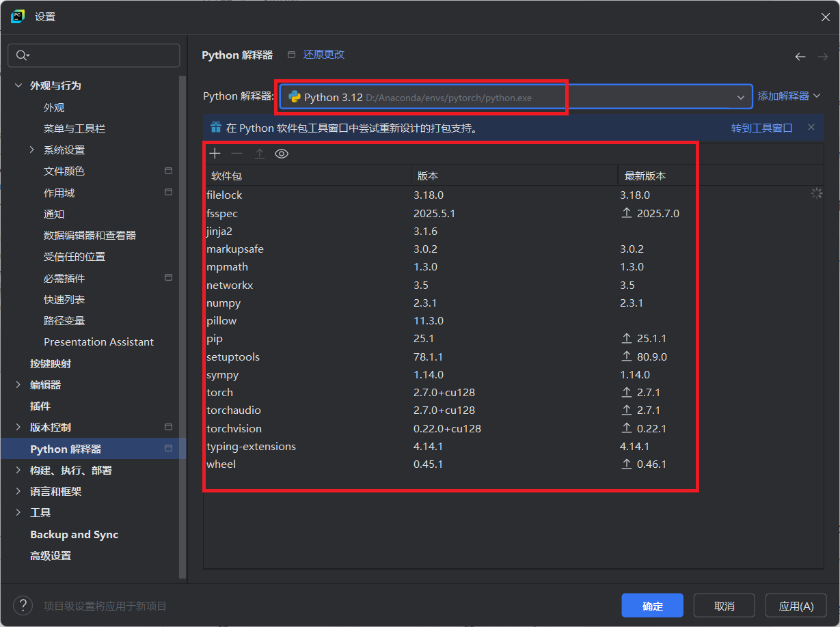Click upgrade arrow beside setuptools 80.9.0
Viewport: 840px width, 627px height.
627,357
